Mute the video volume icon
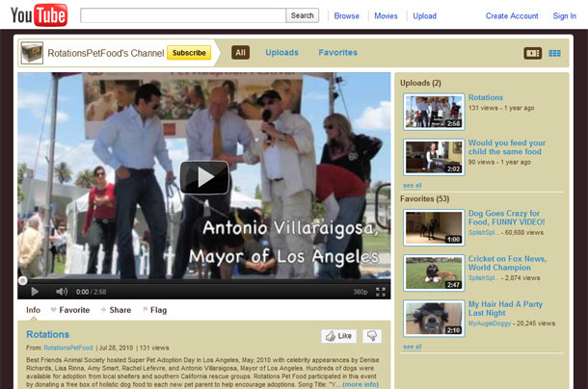This screenshot has width=588, height=389. pyautogui.click(x=62, y=292)
